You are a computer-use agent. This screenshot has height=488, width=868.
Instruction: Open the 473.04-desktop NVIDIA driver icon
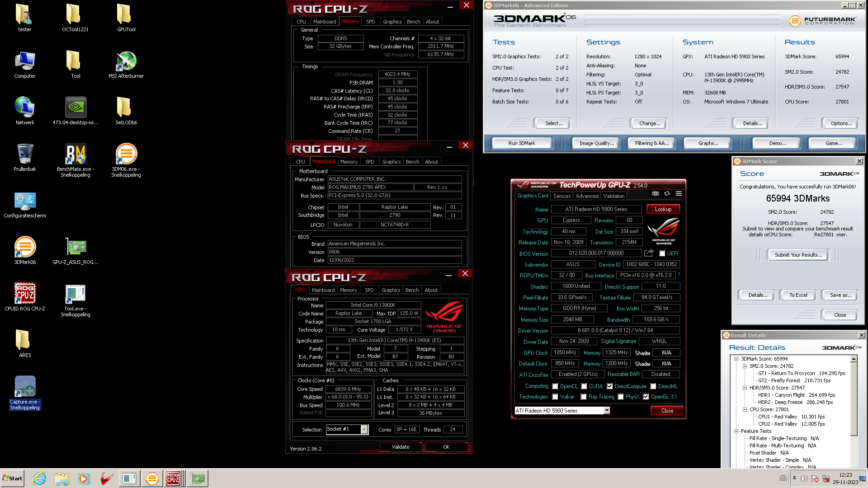(75, 111)
